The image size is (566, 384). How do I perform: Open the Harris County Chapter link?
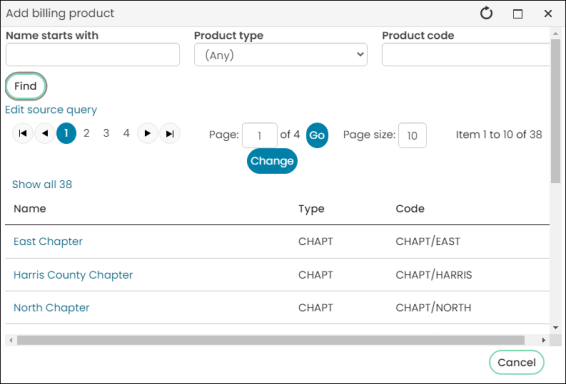point(73,275)
